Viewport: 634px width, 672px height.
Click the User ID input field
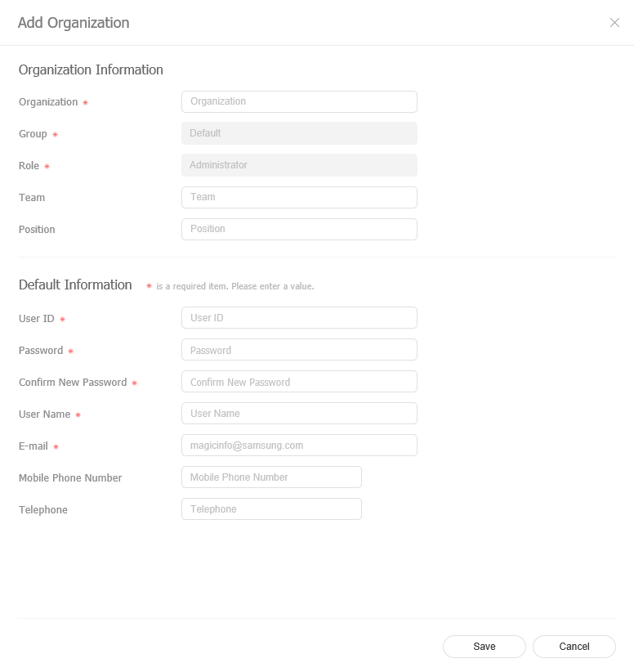coord(298,317)
